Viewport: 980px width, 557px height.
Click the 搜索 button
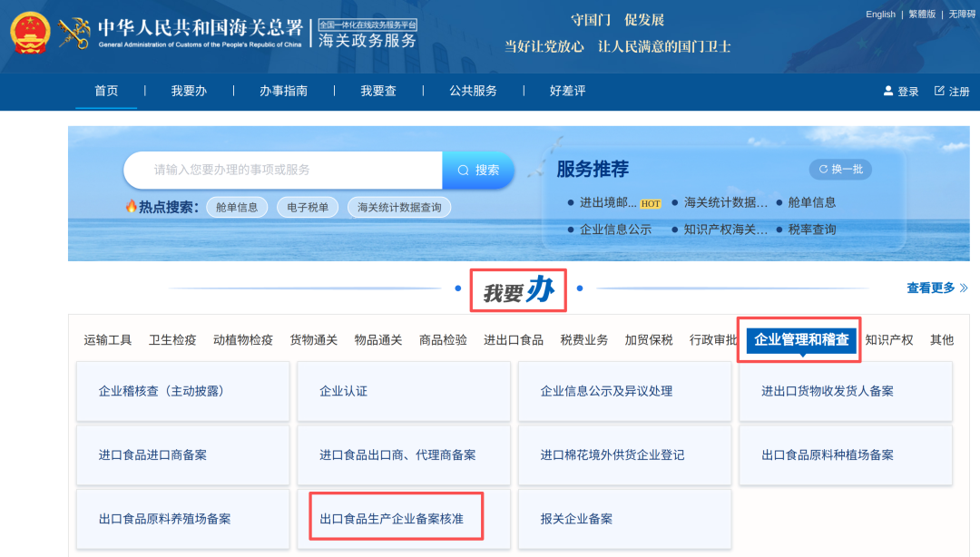pos(478,170)
